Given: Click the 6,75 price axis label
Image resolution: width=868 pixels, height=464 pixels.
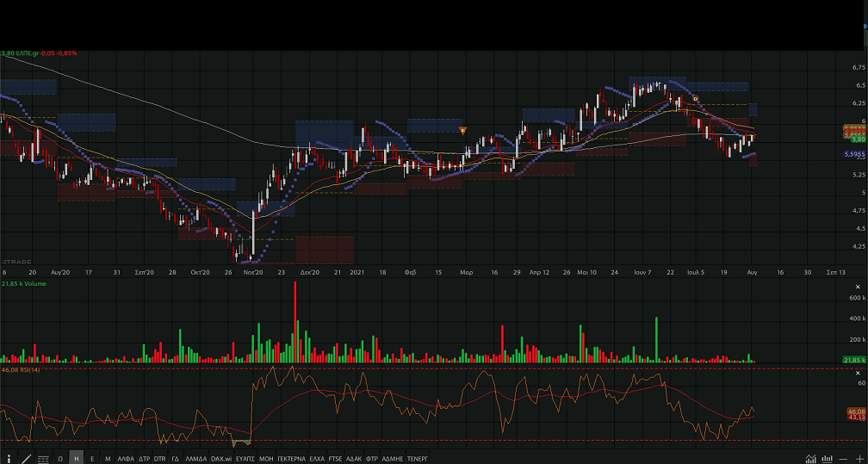Looking at the screenshot, I should (x=859, y=67).
